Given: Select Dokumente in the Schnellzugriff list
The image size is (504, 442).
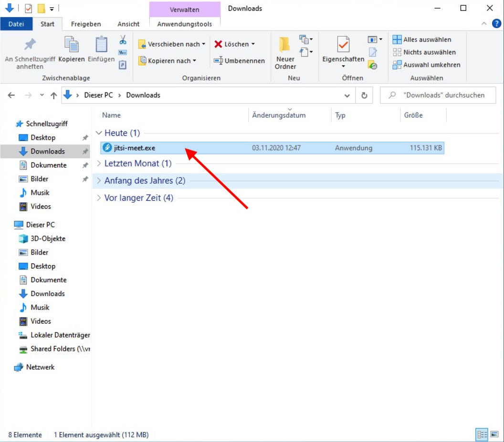Looking at the screenshot, I should [48, 165].
